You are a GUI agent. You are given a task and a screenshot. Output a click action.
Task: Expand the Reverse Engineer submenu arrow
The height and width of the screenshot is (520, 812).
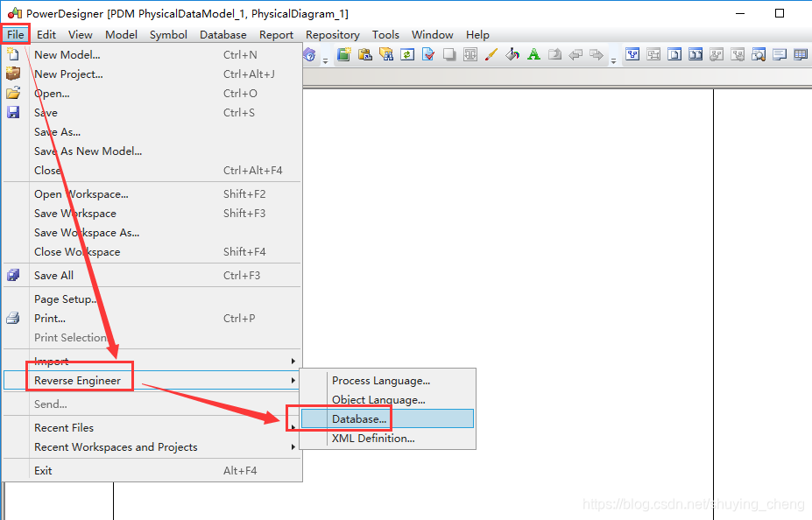(x=293, y=380)
